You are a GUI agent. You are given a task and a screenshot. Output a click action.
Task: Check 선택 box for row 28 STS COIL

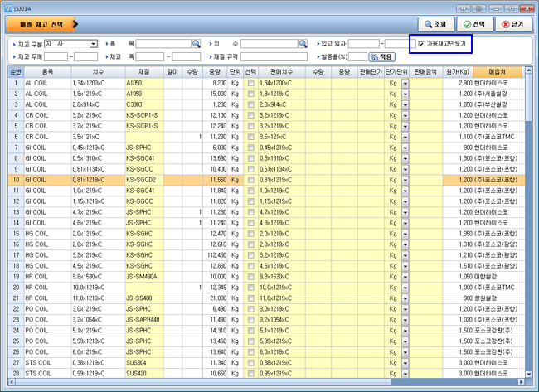251,374
